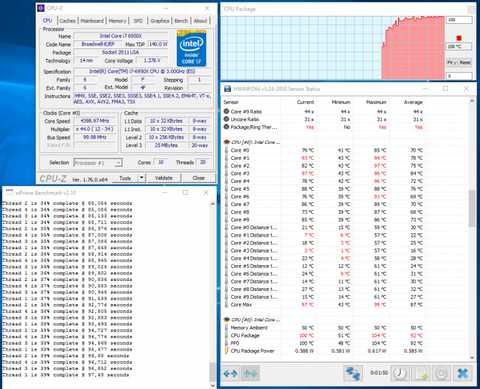Close sensors with the blue X icon
480x389 pixels.
pyautogui.click(x=462, y=373)
